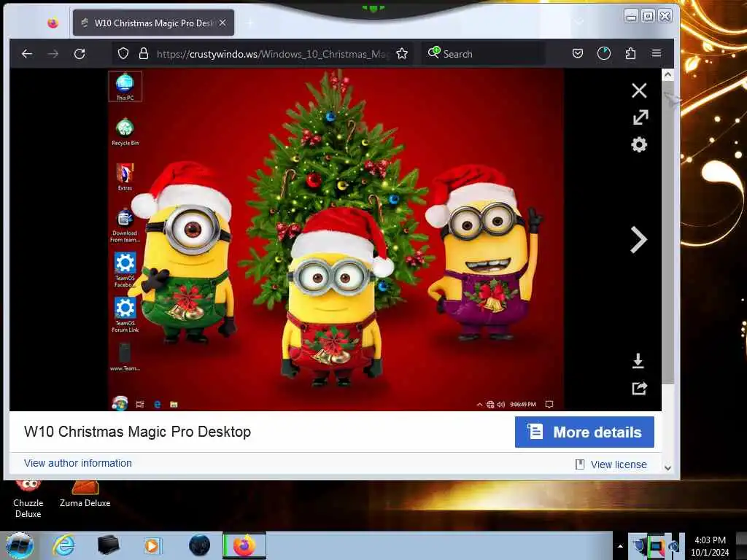This screenshot has height=560, width=747.
Task: Open the Firefox hamburger application menu
Action: [657, 53]
